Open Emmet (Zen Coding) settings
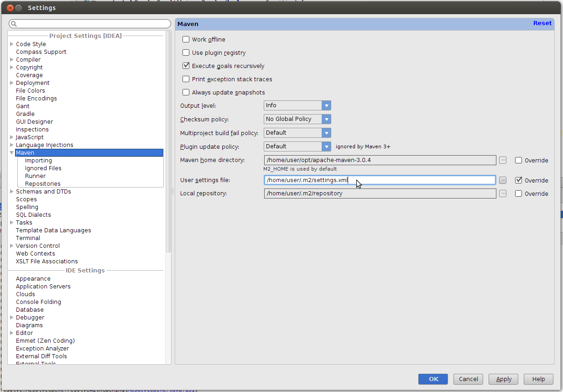This screenshot has height=392, width=563. (45, 341)
